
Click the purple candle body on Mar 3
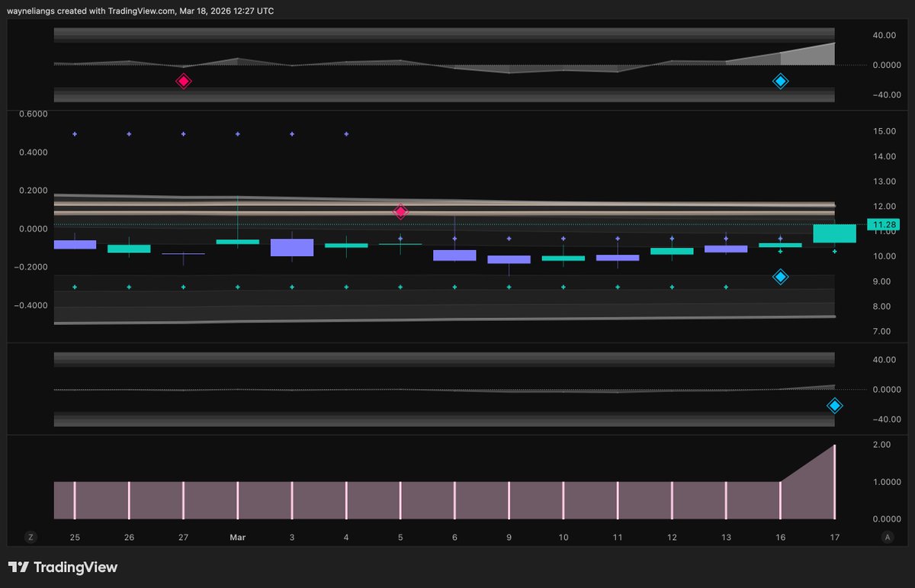click(292, 247)
